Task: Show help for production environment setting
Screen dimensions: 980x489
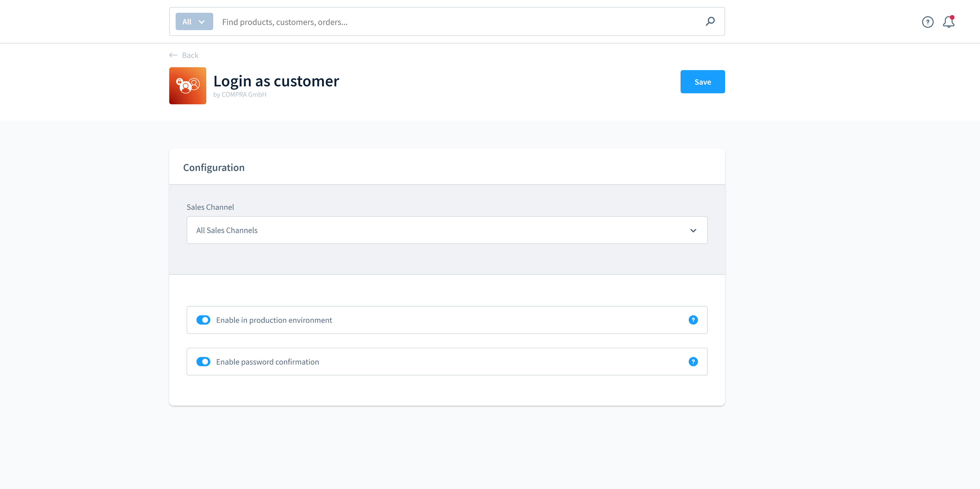Action: pos(693,320)
